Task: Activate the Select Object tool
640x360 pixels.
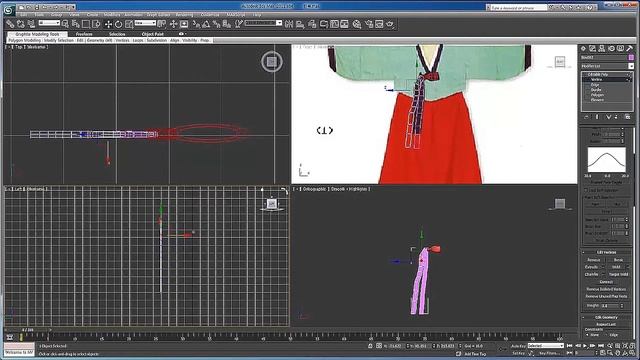Action: point(65,24)
